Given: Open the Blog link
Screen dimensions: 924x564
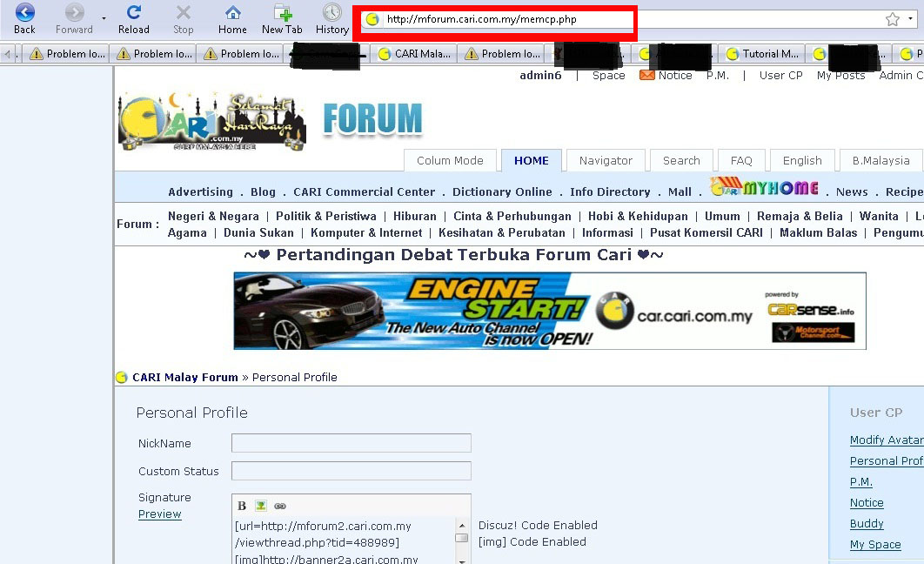Looking at the screenshot, I should (263, 191).
